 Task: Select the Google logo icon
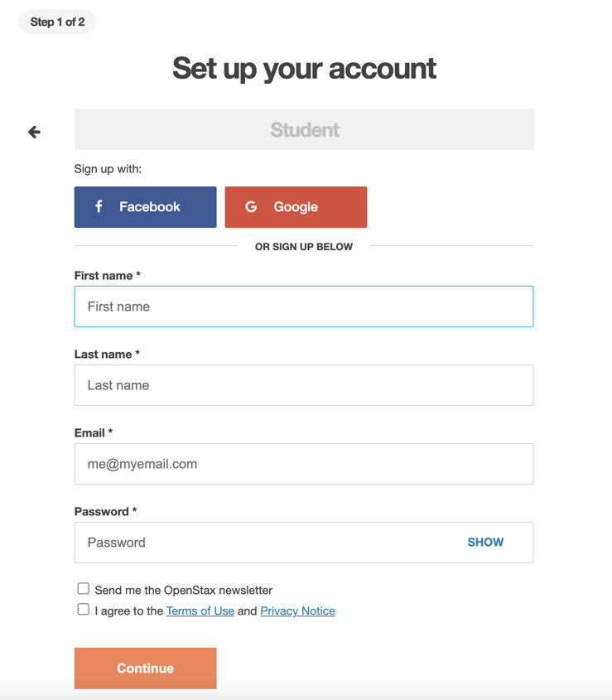(x=250, y=206)
